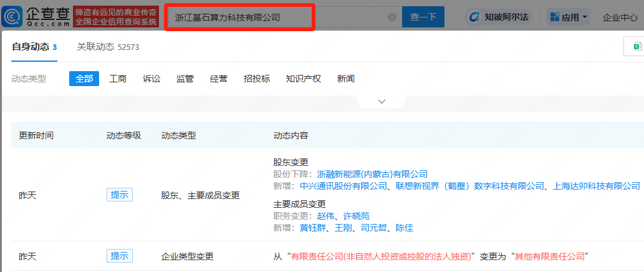Click the 应用 grid icon

(555, 17)
